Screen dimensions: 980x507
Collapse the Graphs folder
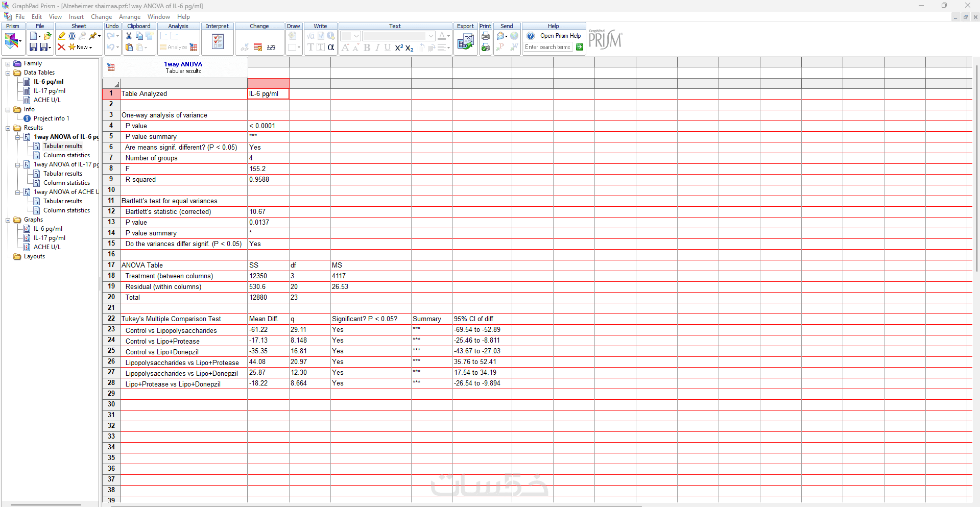pyautogui.click(x=8, y=220)
